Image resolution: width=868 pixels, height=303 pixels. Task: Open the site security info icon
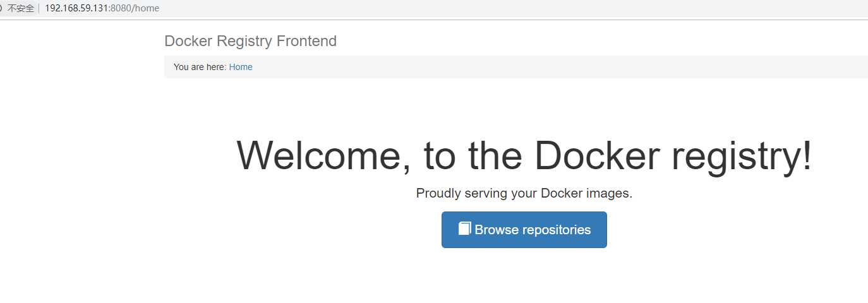point(2,8)
